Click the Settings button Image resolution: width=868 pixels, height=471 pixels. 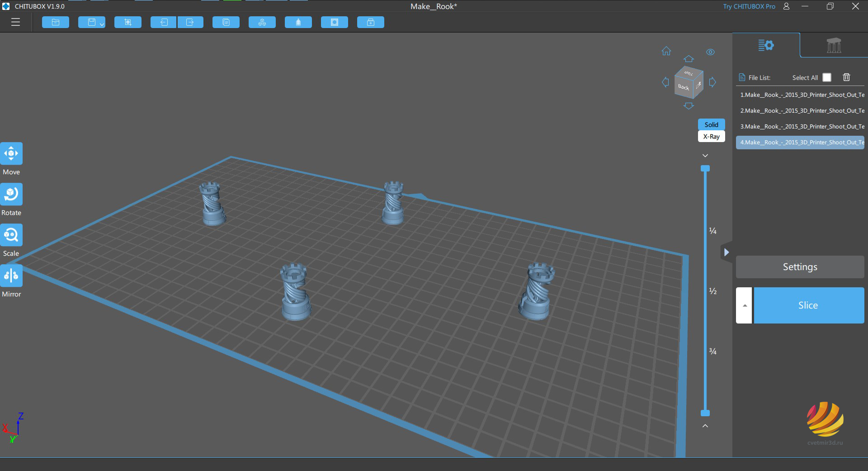tap(800, 267)
